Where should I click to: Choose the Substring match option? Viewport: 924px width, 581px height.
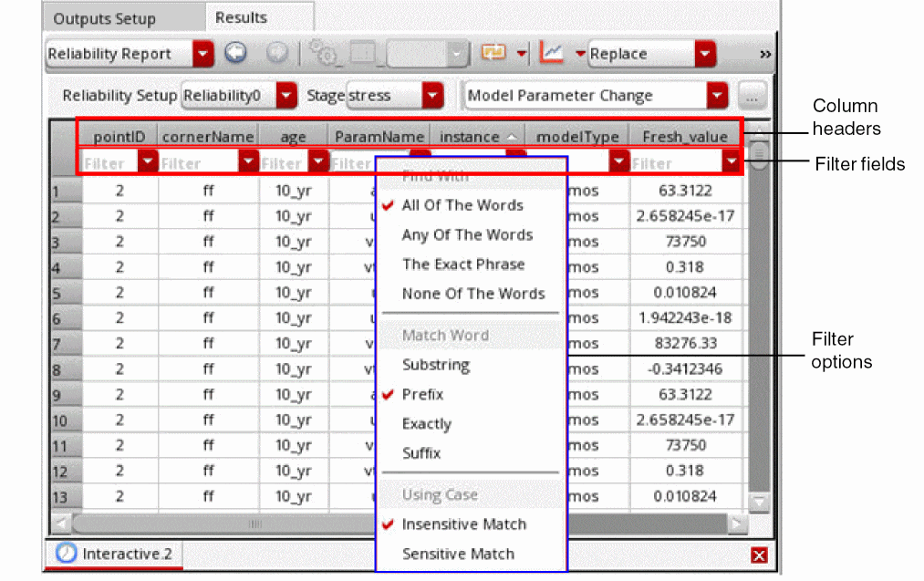[x=436, y=365]
